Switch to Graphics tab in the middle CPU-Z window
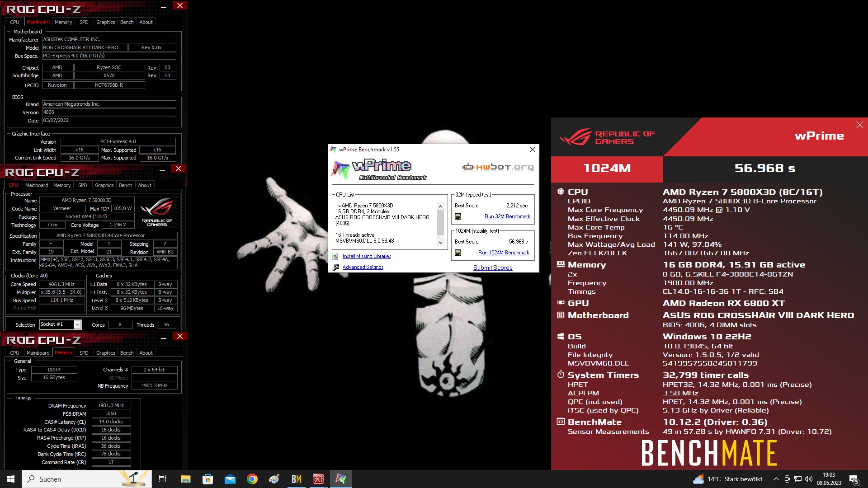The height and width of the screenshot is (488, 868). [104, 185]
